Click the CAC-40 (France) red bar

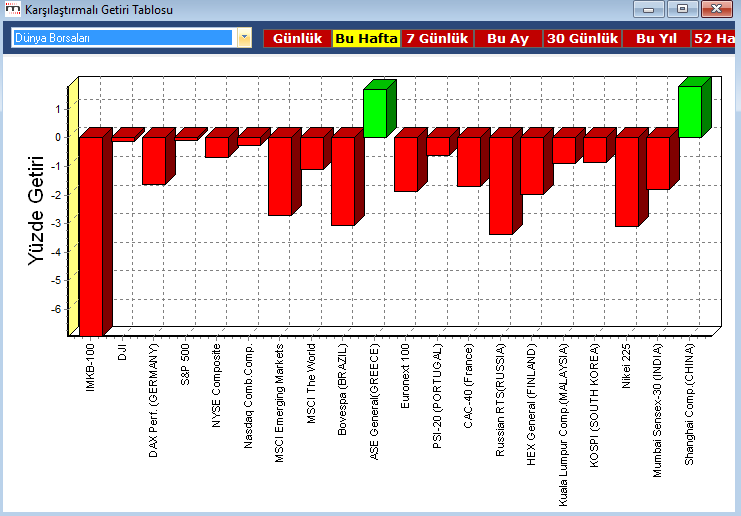coord(469,162)
